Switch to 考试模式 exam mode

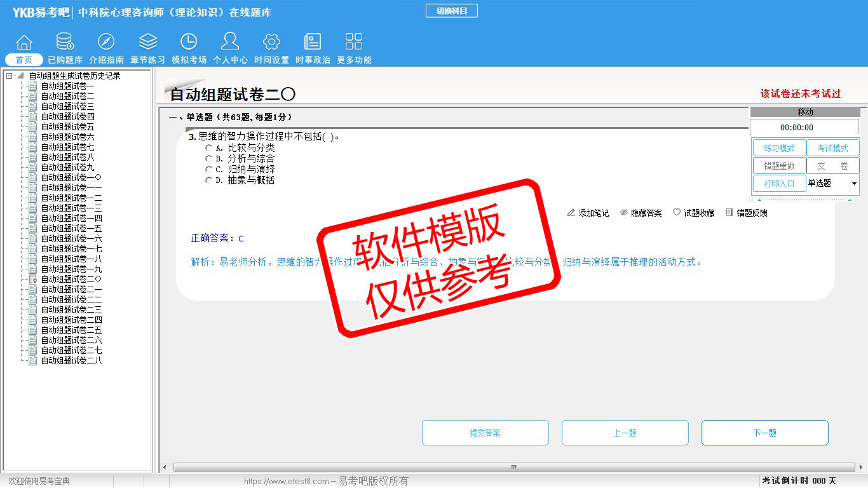click(x=832, y=148)
